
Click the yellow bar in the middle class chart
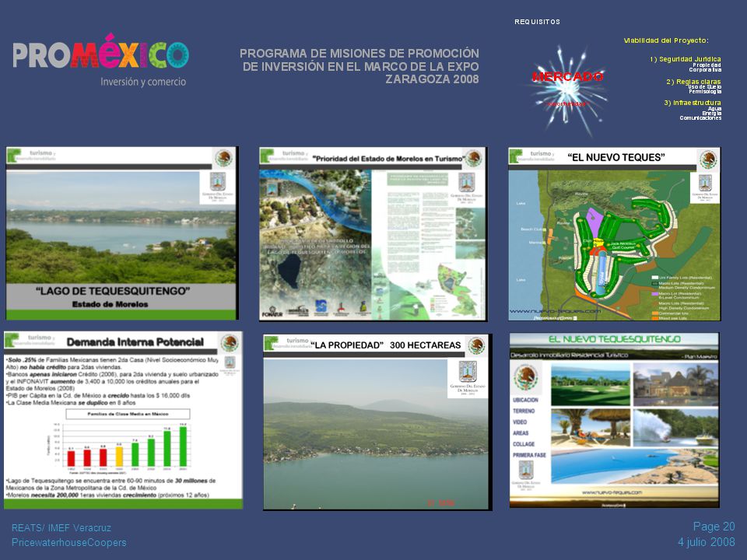coord(119,457)
